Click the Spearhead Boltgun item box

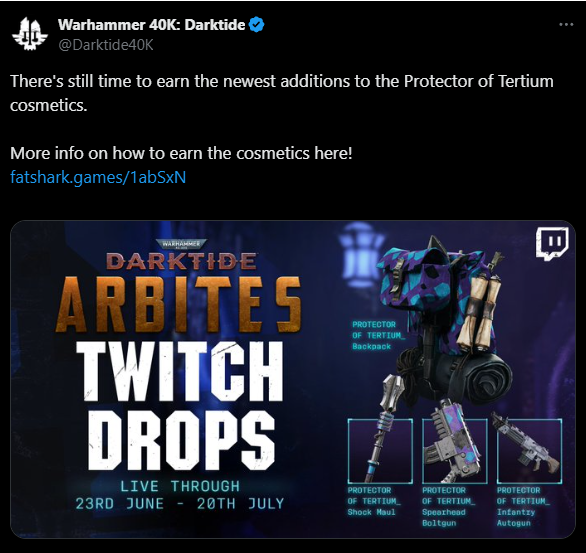[455, 451]
